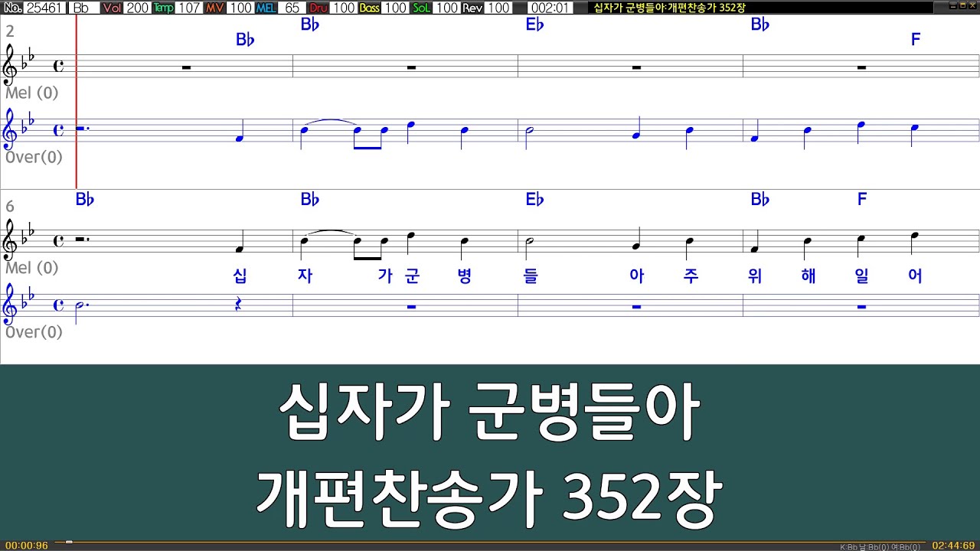Select the Dru drum volume field
The height and width of the screenshot is (551, 980).
pos(344,8)
